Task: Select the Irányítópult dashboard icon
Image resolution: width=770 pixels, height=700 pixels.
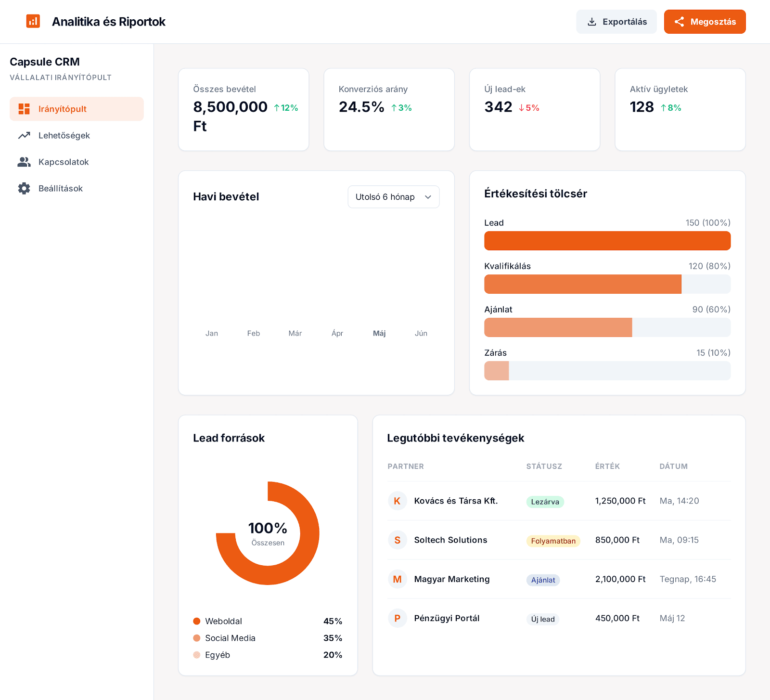Action: [24, 109]
